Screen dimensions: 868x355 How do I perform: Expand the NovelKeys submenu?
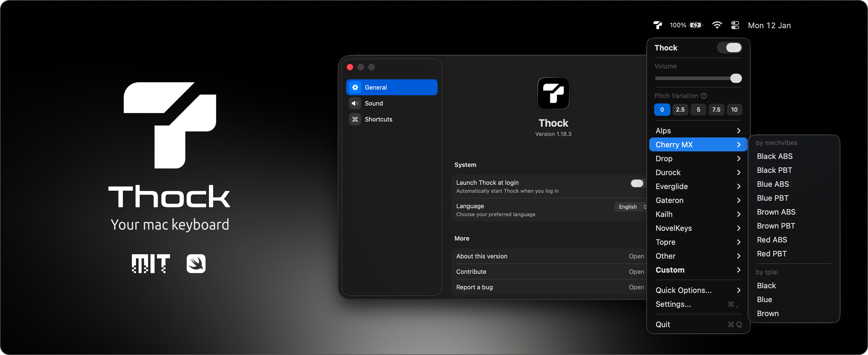tap(698, 228)
